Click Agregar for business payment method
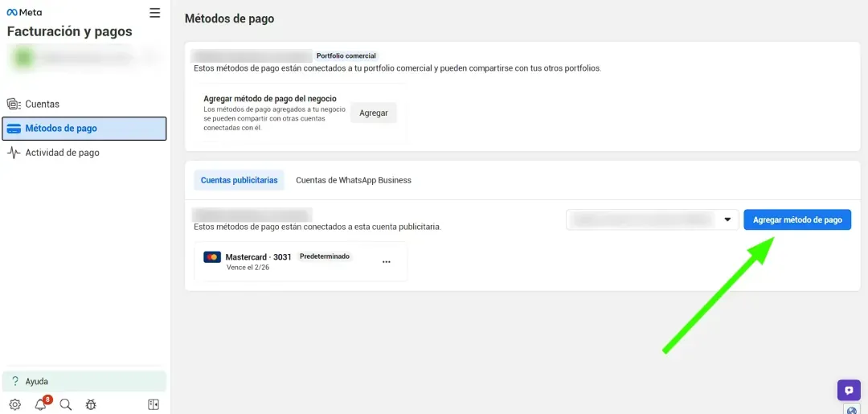 (x=373, y=113)
